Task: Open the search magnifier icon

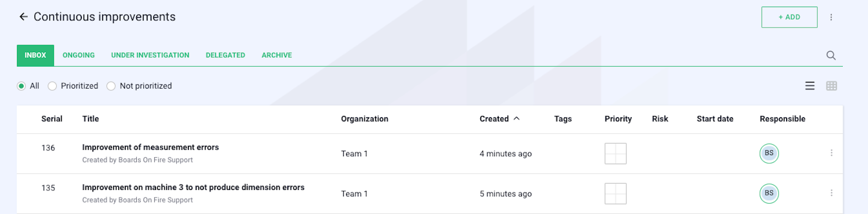Action: [831, 55]
